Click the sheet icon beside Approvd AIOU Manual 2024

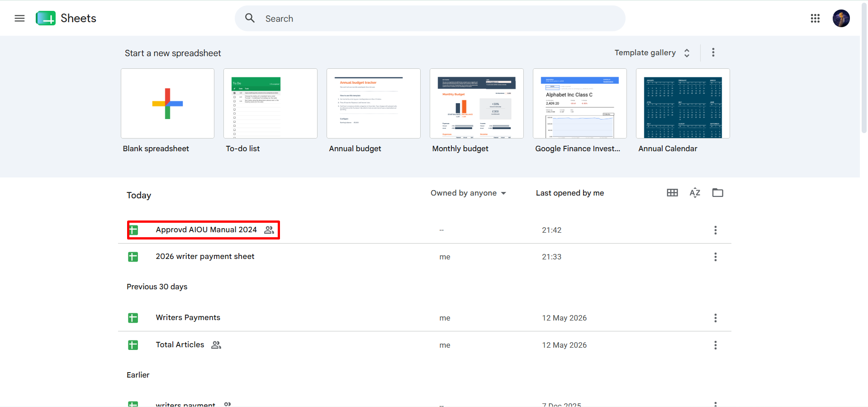(x=133, y=230)
